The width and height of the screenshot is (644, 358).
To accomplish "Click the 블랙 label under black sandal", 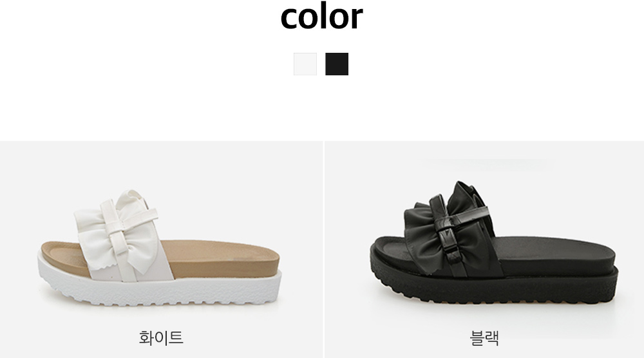I will pyautogui.click(x=484, y=338).
